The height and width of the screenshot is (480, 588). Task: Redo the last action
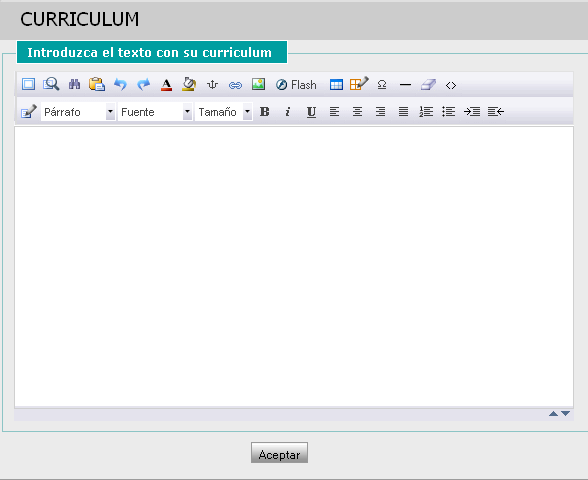click(143, 84)
